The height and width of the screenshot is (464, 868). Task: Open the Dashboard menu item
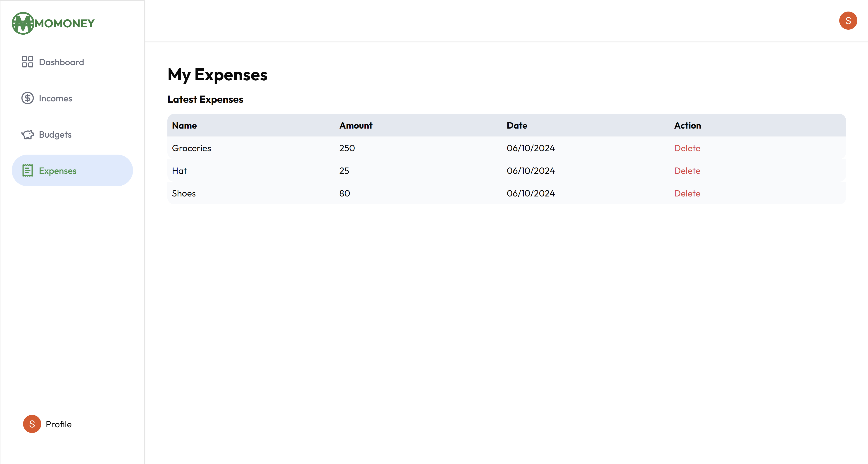point(61,62)
